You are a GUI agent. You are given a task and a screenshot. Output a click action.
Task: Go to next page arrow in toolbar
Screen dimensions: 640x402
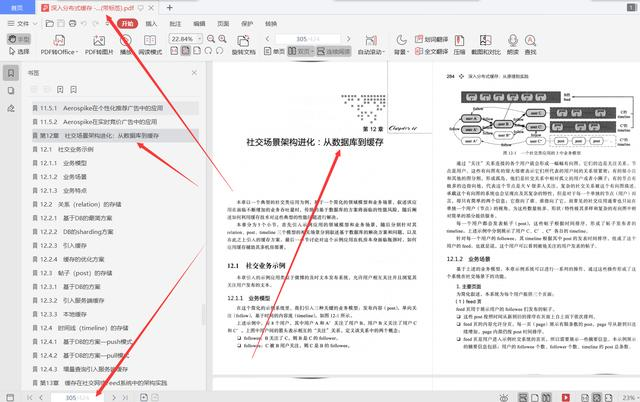(348, 39)
